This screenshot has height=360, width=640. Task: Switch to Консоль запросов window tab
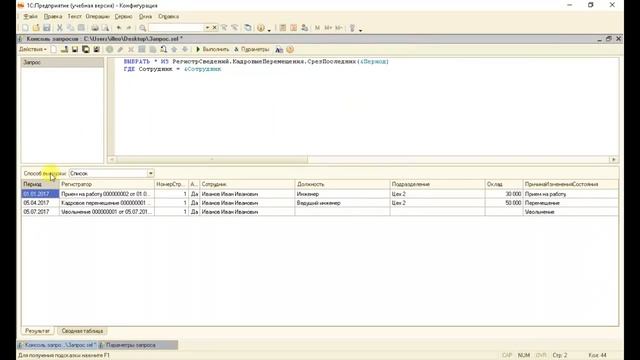click(x=57, y=345)
